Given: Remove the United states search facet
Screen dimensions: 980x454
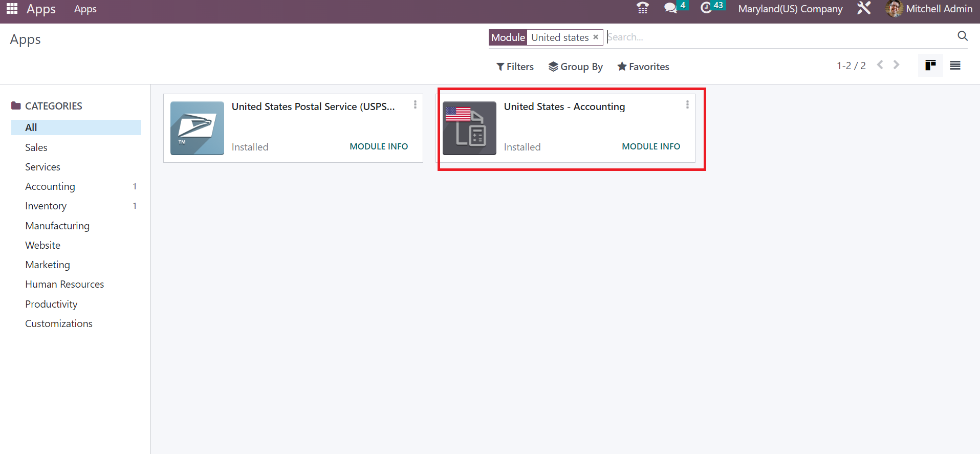Looking at the screenshot, I should point(596,37).
